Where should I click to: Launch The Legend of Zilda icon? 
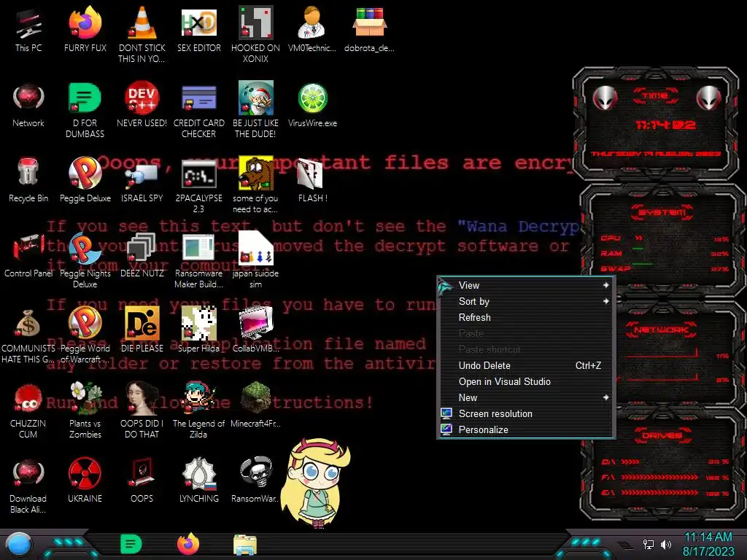pyautogui.click(x=198, y=411)
